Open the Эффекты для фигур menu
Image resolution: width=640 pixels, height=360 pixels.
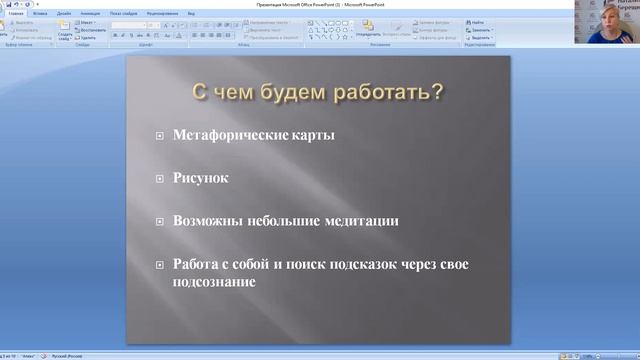[x=435, y=38]
